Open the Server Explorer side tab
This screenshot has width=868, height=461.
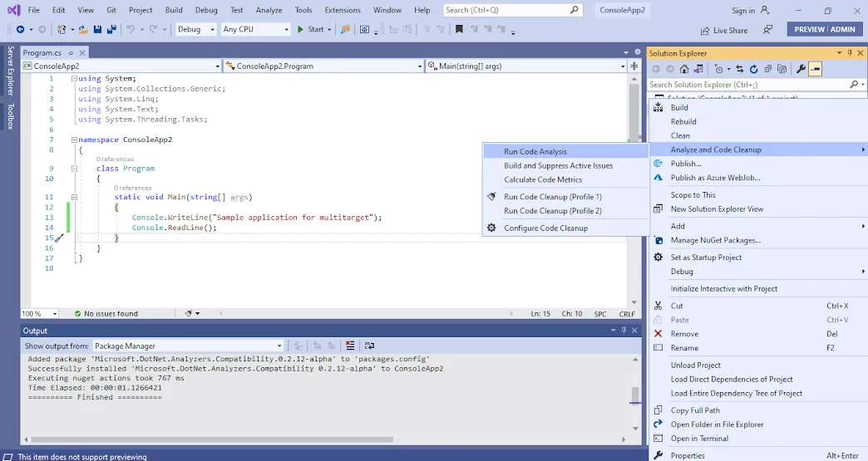click(x=10, y=71)
